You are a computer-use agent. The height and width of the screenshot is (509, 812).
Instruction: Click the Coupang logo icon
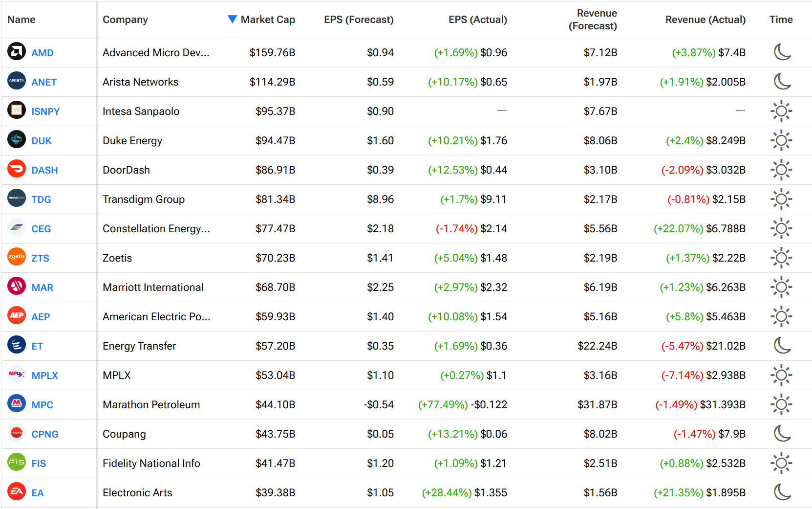(x=17, y=433)
